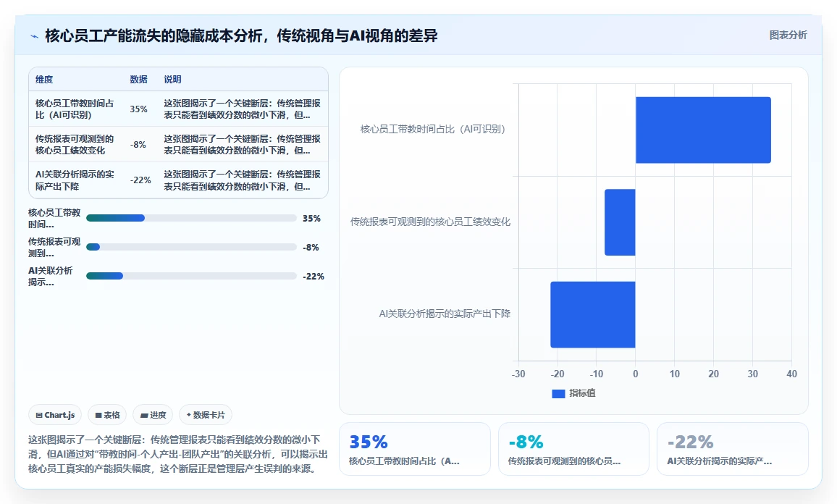Open the -8% data card
Viewport: 837px width, 504px height.
pos(574,449)
